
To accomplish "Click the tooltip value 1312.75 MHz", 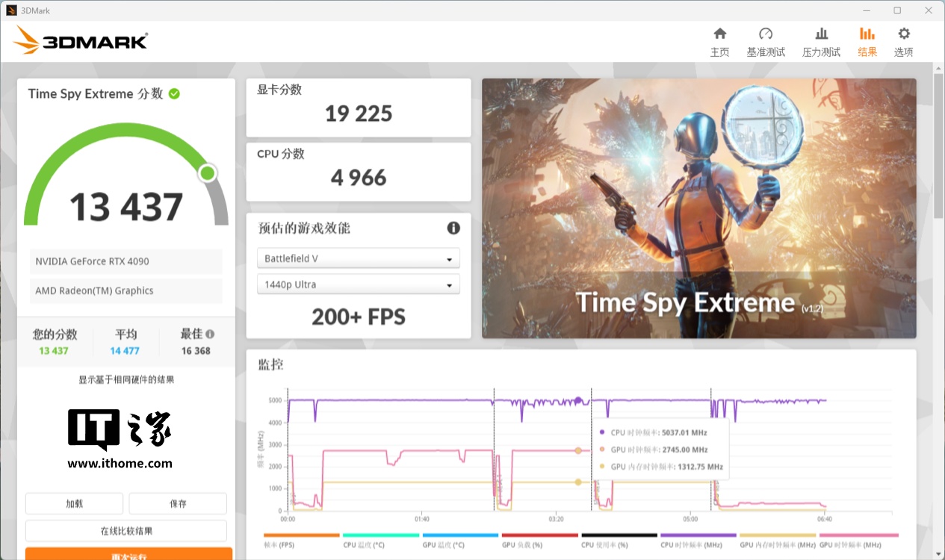I will [x=701, y=467].
